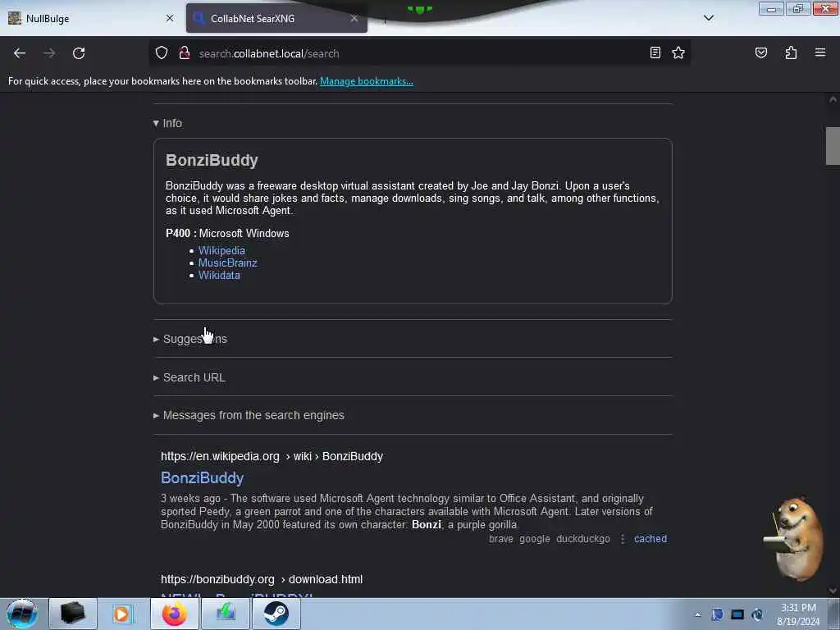Toggle reader view icon in address bar
This screenshot has height=630, width=840.
click(x=655, y=52)
